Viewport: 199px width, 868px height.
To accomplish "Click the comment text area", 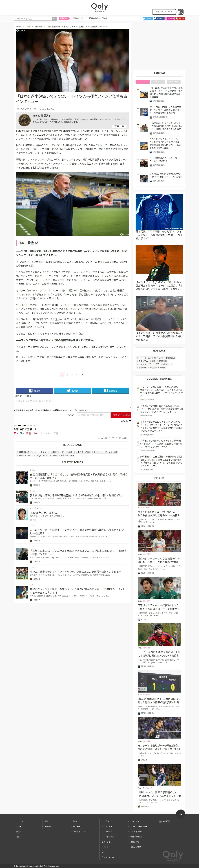I will (x=72, y=403).
